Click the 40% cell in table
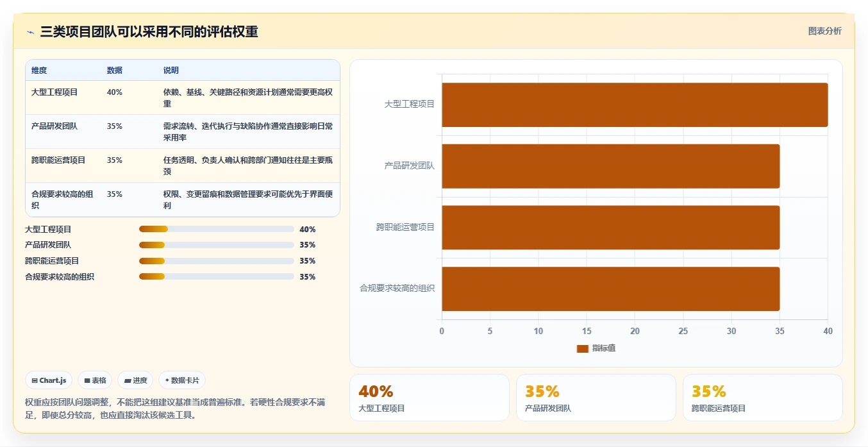The height and width of the screenshot is (447, 868). coord(115,92)
